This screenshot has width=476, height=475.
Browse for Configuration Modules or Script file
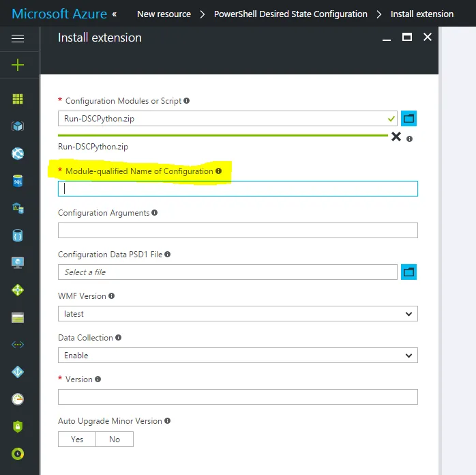(x=408, y=119)
